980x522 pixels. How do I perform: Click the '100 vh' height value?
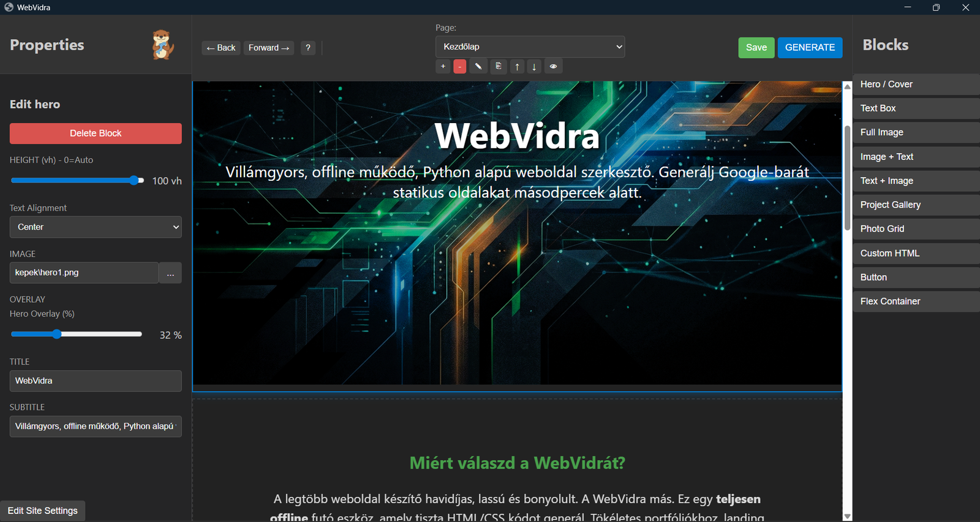[167, 181]
